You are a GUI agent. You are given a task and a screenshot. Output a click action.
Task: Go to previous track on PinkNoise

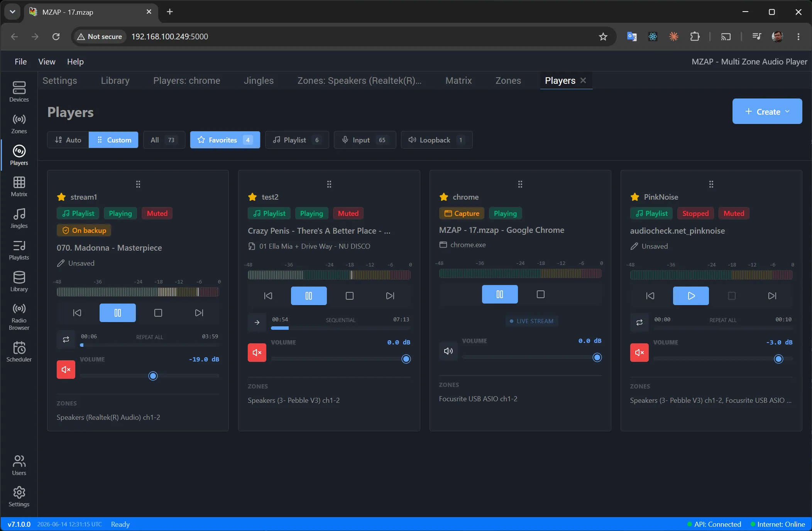[650, 296]
